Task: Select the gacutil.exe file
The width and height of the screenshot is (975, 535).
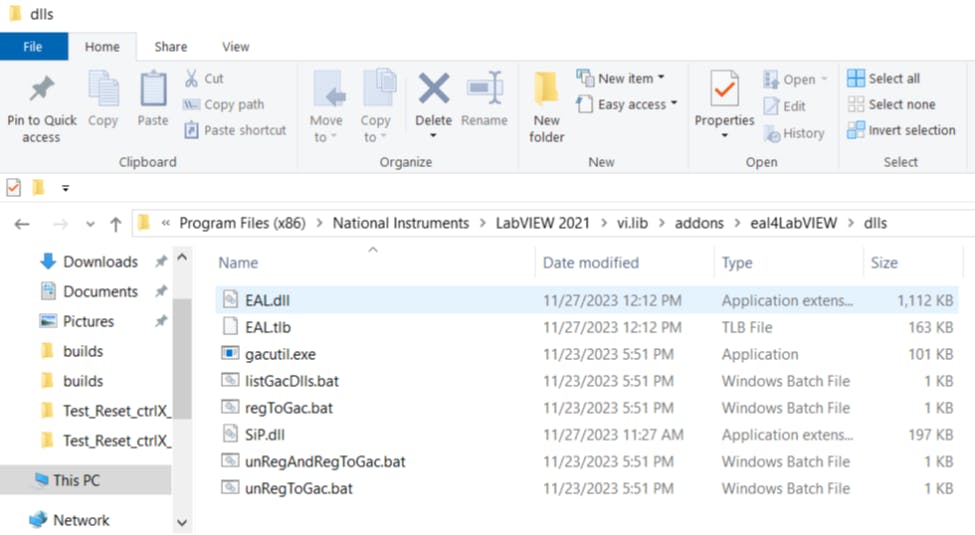Action: tap(280, 354)
